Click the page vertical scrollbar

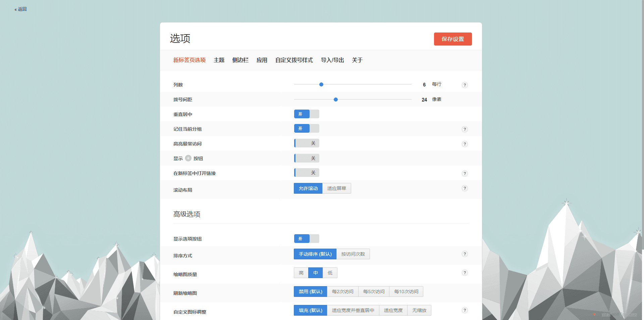tap(642, 125)
